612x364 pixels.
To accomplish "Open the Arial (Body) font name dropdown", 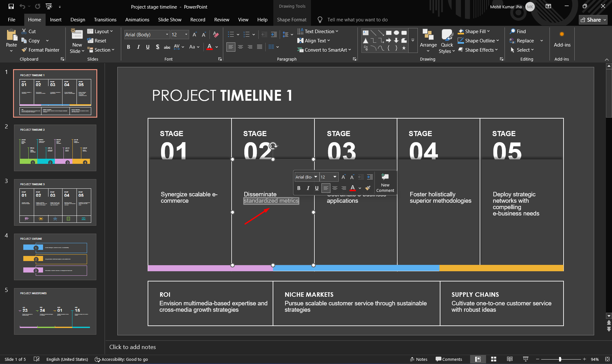I will (x=167, y=34).
